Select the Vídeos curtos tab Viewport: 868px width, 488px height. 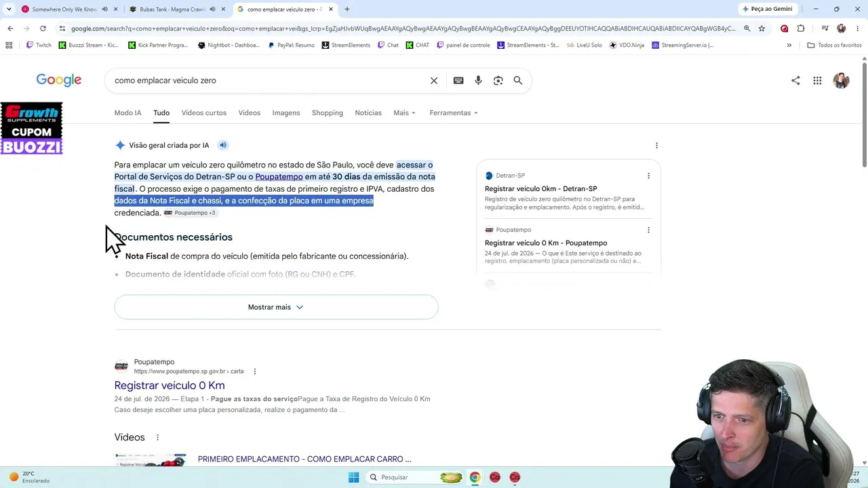point(203,113)
